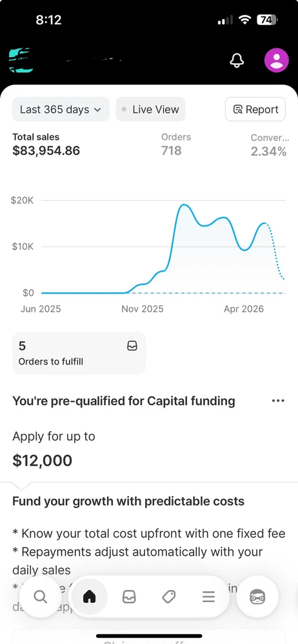
Task: Select the Total sales metric
Action: click(x=46, y=145)
